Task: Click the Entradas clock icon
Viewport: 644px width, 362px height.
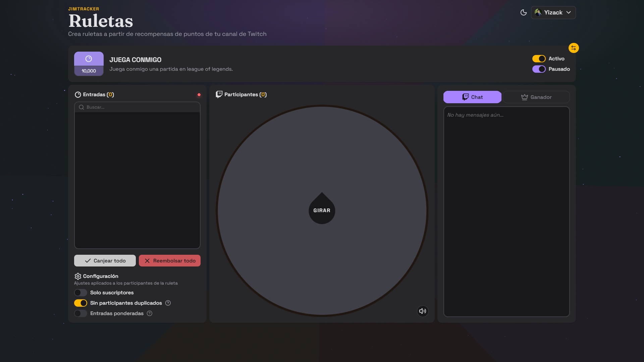Action: tap(78, 95)
